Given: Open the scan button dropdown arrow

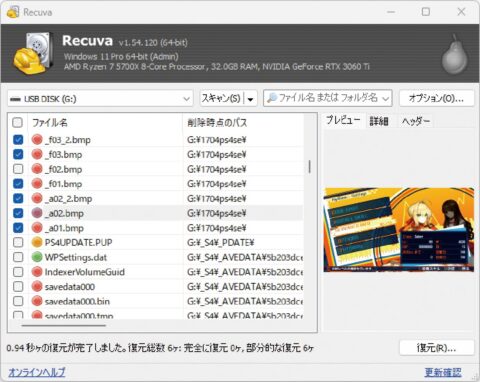Looking at the screenshot, I should pos(251,99).
